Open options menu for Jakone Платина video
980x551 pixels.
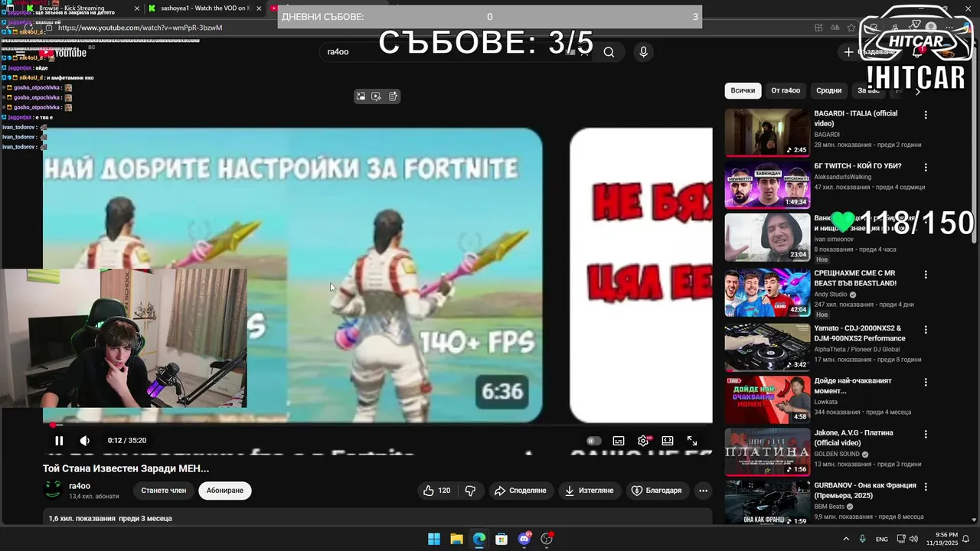click(926, 434)
